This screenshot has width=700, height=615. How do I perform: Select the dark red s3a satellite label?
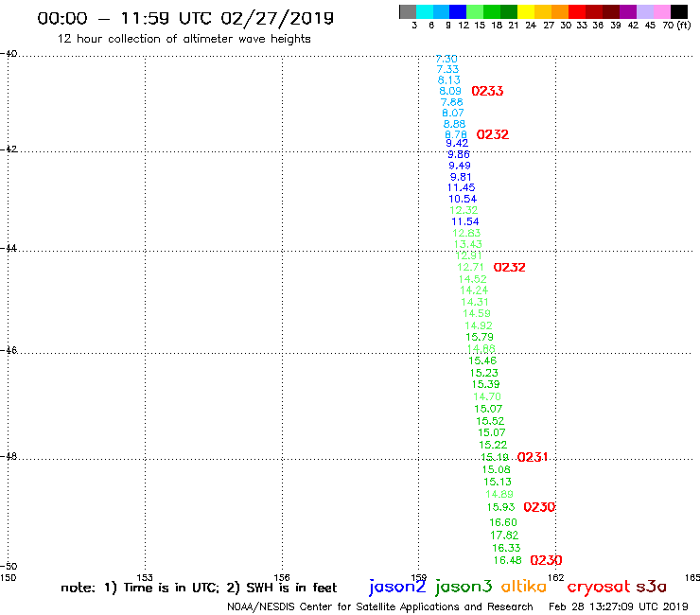click(x=651, y=587)
